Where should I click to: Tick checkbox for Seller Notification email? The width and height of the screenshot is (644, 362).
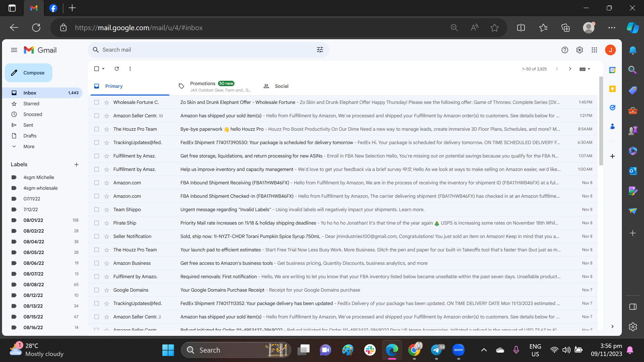[x=97, y=236]
